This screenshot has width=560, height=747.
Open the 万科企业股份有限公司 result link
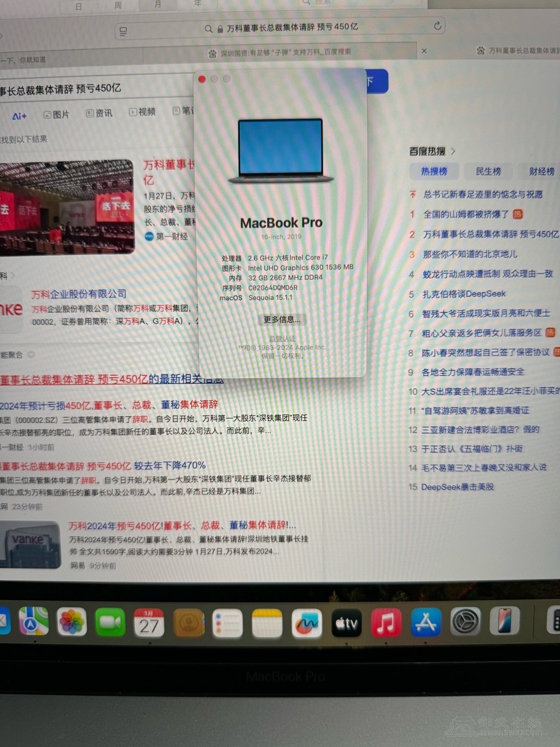point(79,294)
